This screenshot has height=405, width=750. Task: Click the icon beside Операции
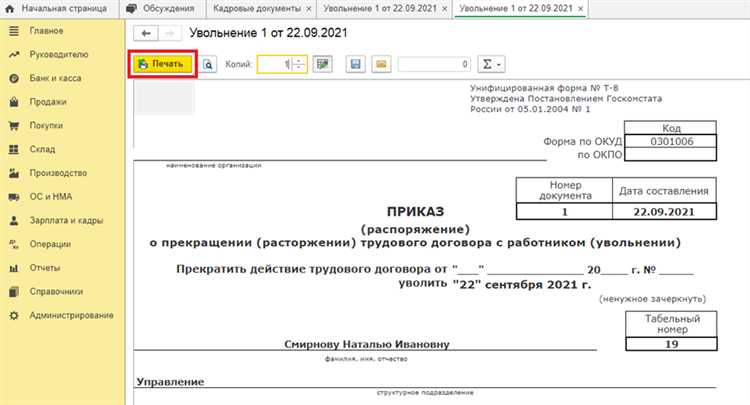point(14,244)
